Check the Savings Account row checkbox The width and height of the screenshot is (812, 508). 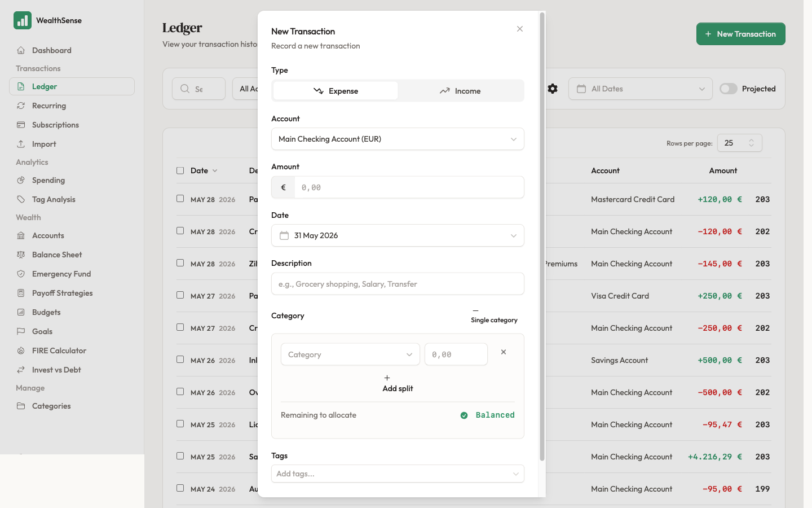(180, 360)
